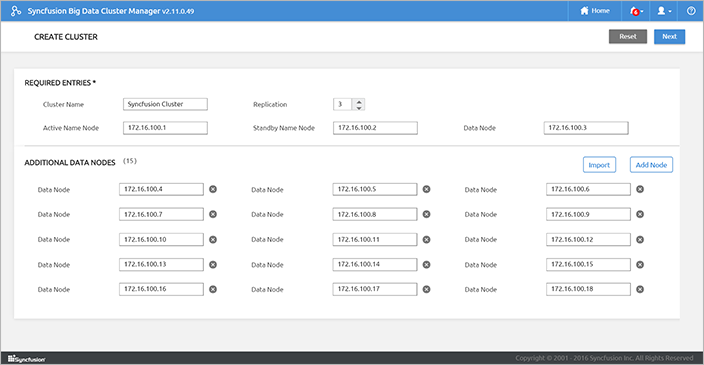Screen dimensions: 704x365
Task: Remove data node 172.16.100.5
Action: 427,189
